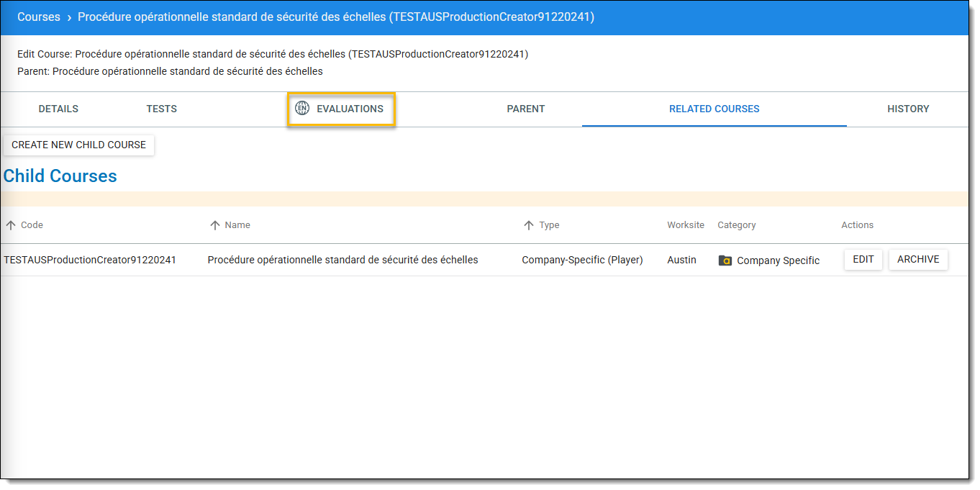Archive the TESTAUSProductionCreator91220241 child course

pos(918,260)
